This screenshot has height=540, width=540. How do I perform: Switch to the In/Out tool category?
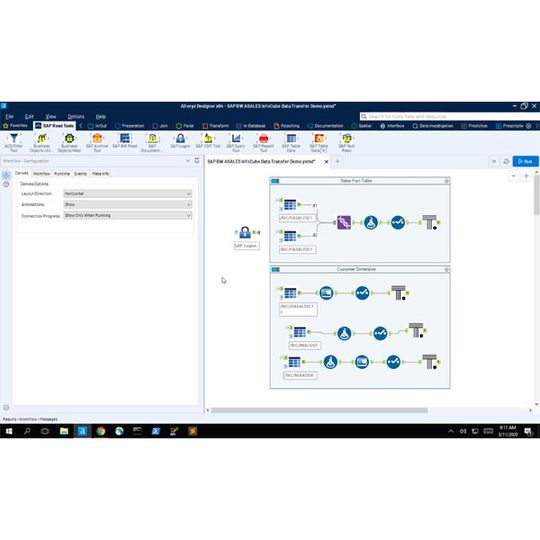coord(97,126)
